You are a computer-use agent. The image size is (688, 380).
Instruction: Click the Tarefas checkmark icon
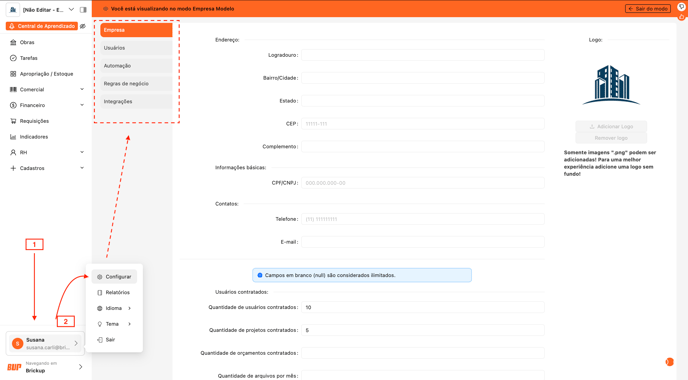(x=13, y=58)
